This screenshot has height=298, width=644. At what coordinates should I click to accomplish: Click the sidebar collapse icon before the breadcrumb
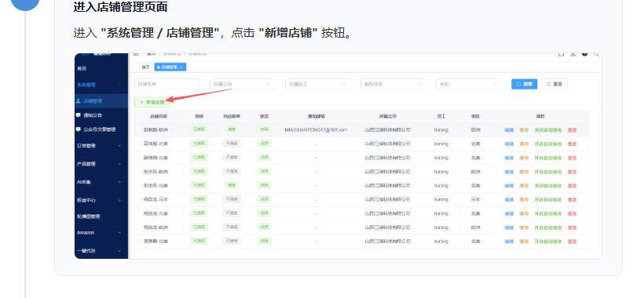[x=136, y=54]
